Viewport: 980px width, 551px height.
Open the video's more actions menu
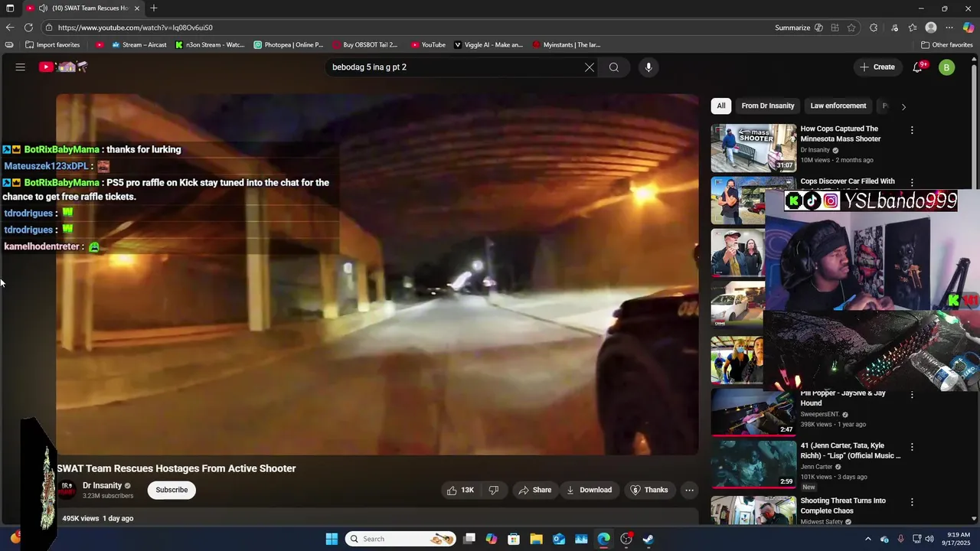[689, 490]
